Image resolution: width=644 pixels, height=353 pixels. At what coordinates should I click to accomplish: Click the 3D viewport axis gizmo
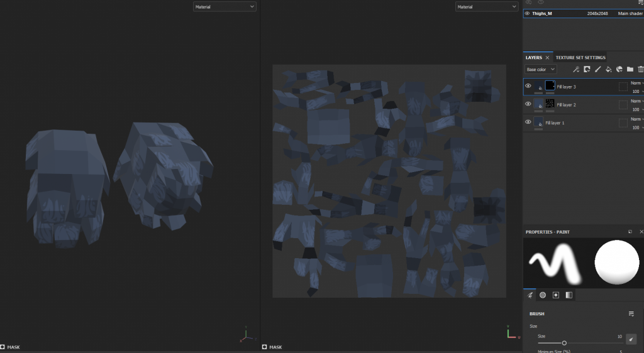click(247, 335)
